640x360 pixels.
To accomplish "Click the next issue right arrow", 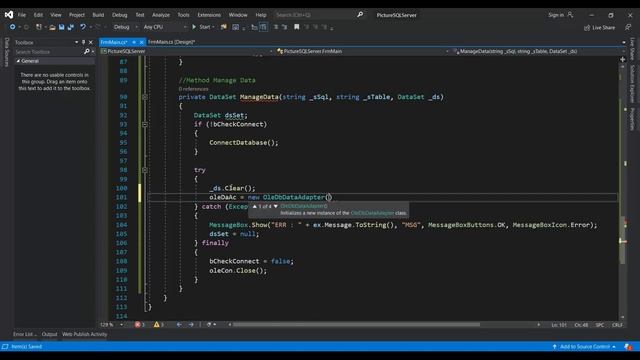I will tap(191, 324).
